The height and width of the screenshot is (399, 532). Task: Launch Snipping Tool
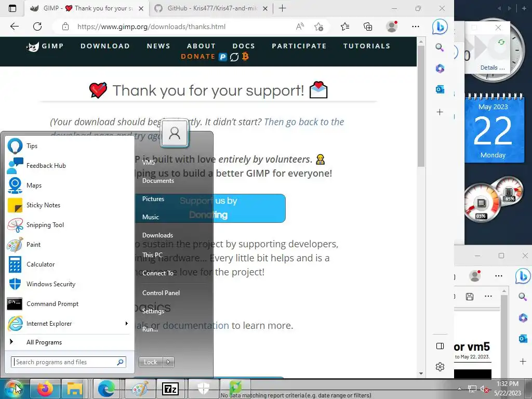70,224
